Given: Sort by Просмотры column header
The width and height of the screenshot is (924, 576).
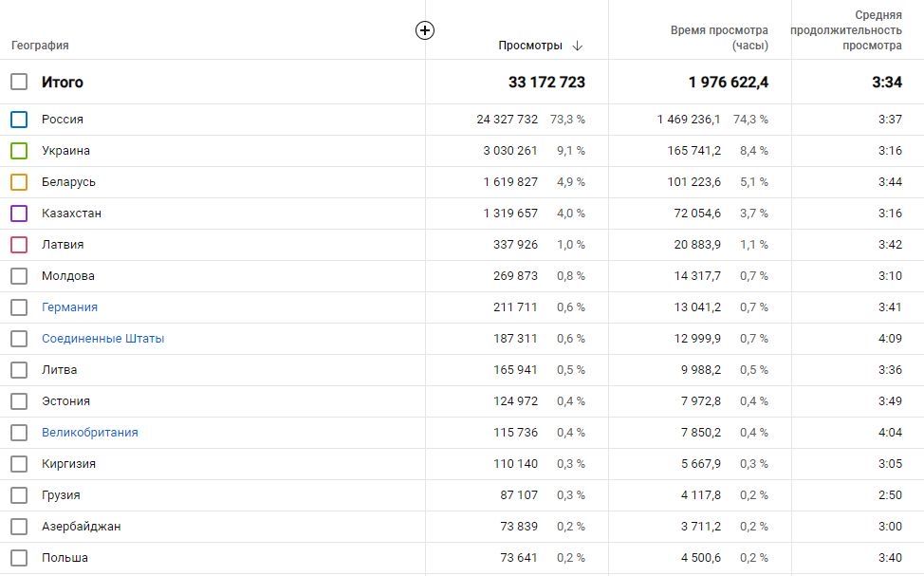Looking at the screenshot, I should tap(529, 46).
